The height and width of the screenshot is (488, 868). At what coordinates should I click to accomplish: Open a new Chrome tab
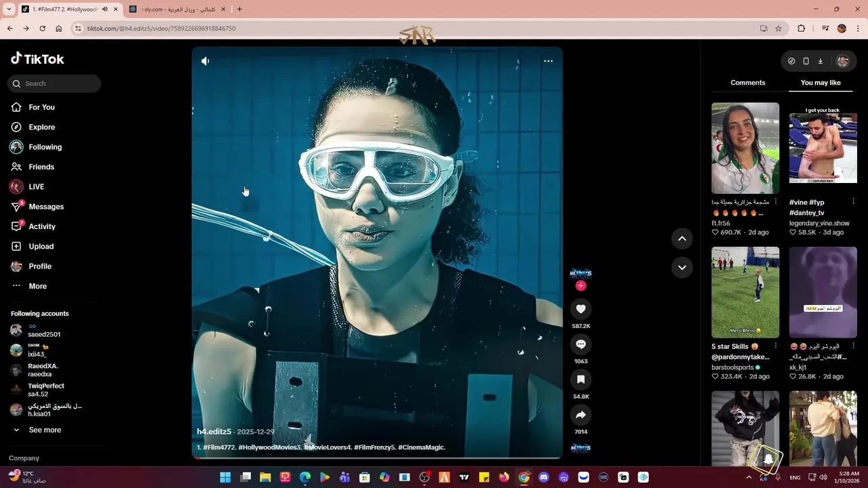coord(239,9)
